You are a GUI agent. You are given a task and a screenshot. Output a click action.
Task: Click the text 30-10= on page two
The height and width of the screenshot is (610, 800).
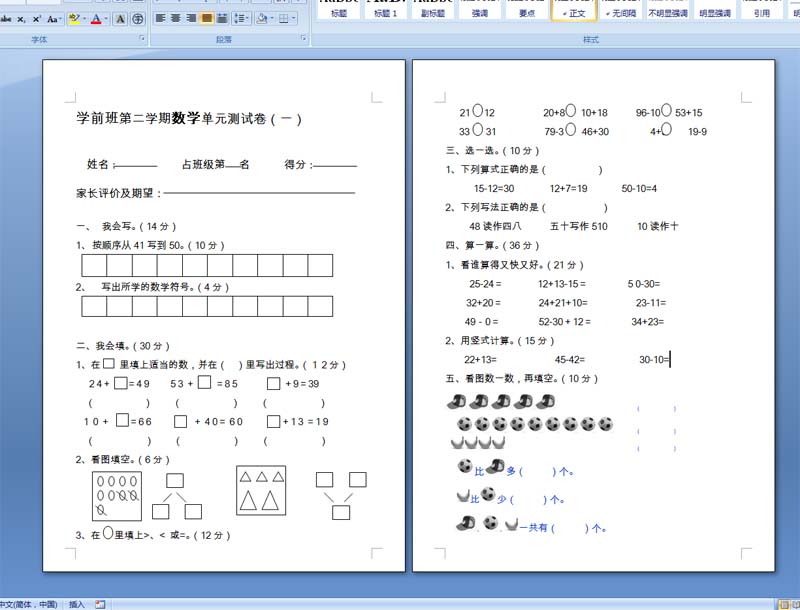tap(653, 360)
